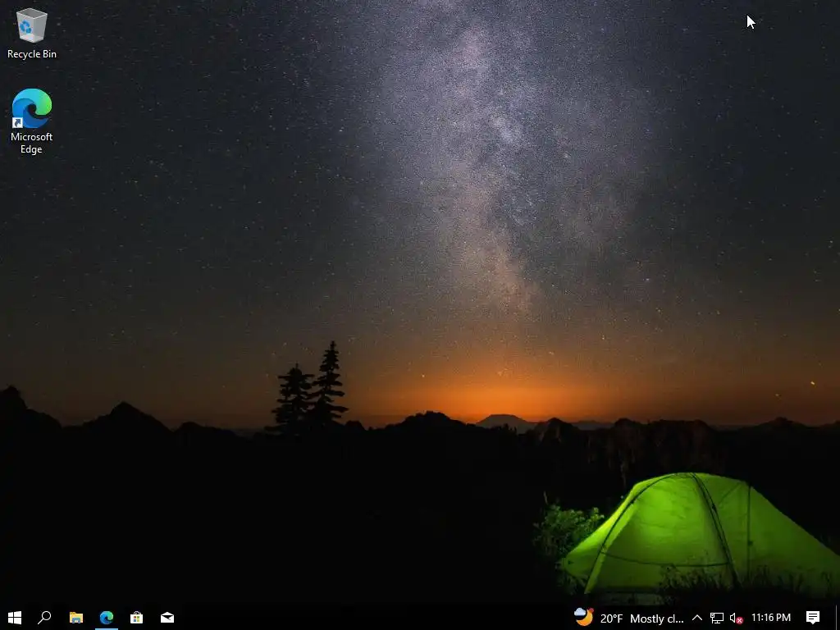Show hidden system tray icons
Screen dimensions: 840x630
click(697, 618)
